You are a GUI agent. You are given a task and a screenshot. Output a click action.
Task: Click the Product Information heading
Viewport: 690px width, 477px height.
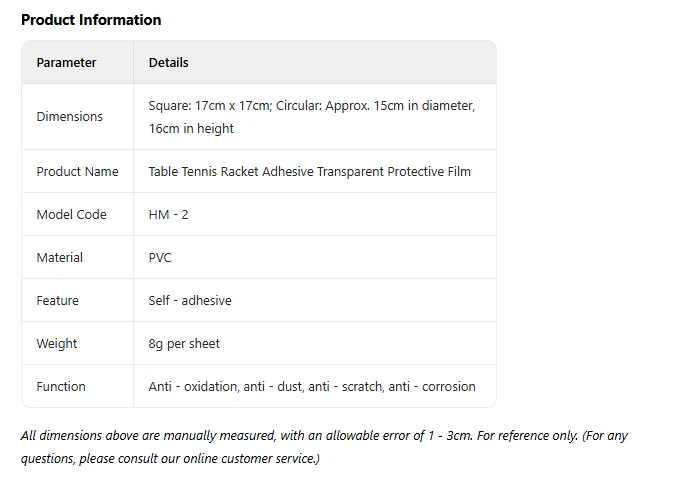pyautogui.click(x=91, y=20)
